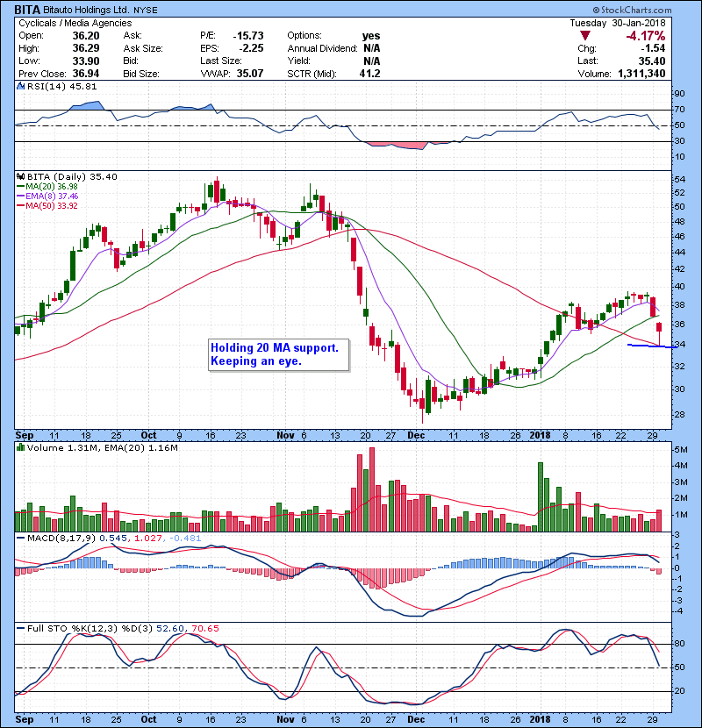This screenshot has height=728, width=702.
Task: Click the red down-triangle change indicator
Action: tap(585, 36)
